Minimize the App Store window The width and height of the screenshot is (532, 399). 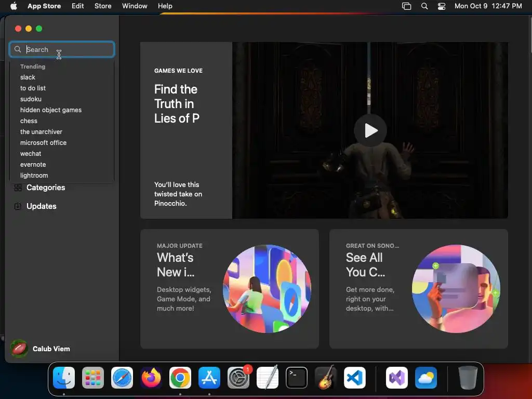29,29
